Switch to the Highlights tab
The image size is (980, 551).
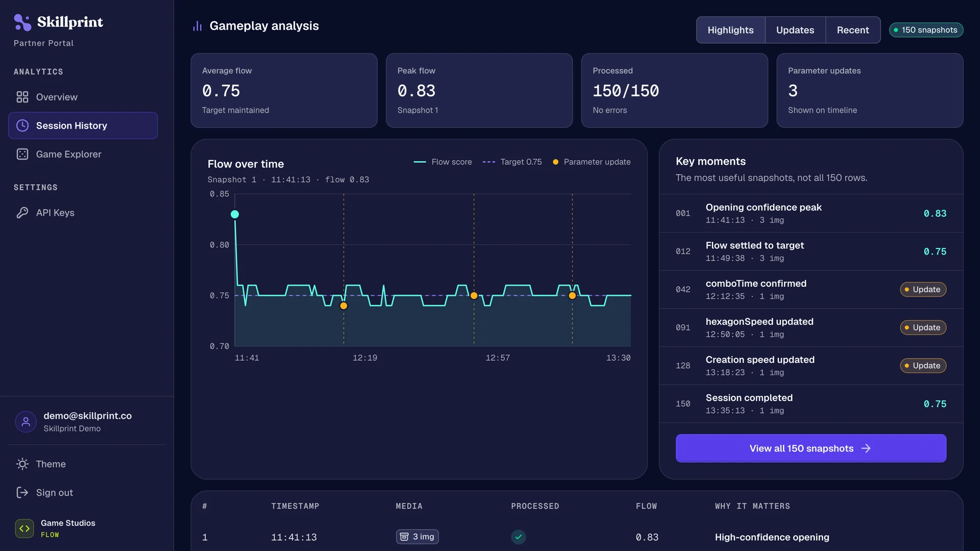pos(730,30)
